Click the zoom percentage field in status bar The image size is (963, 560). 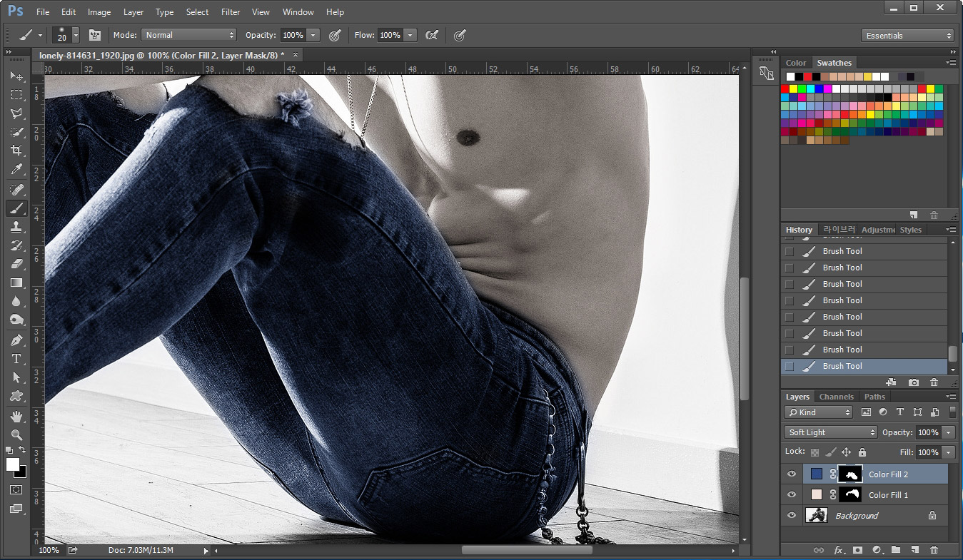click(x=49, y=551)
